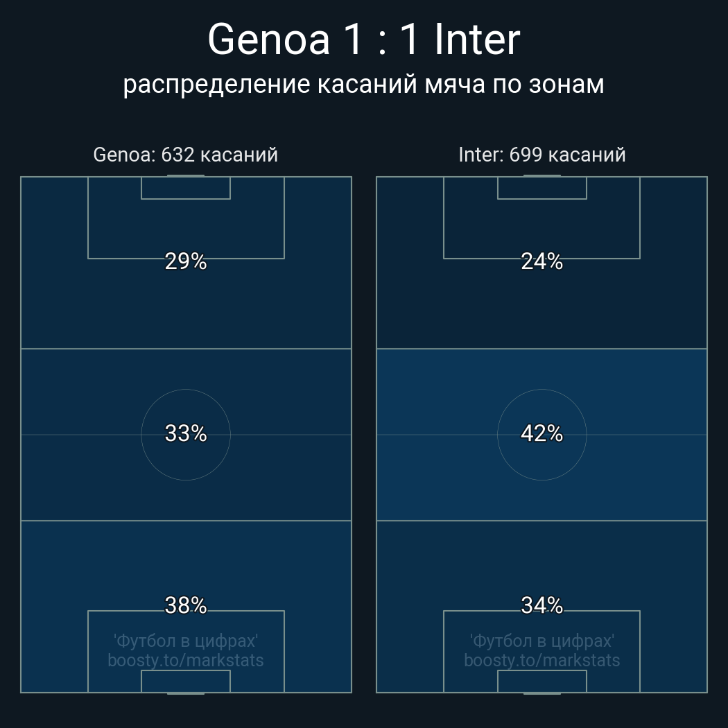Viewport: 728px width, 728px height.
Task: Click the top goal box on Inter pitch
Action: (x=541, y=188)
